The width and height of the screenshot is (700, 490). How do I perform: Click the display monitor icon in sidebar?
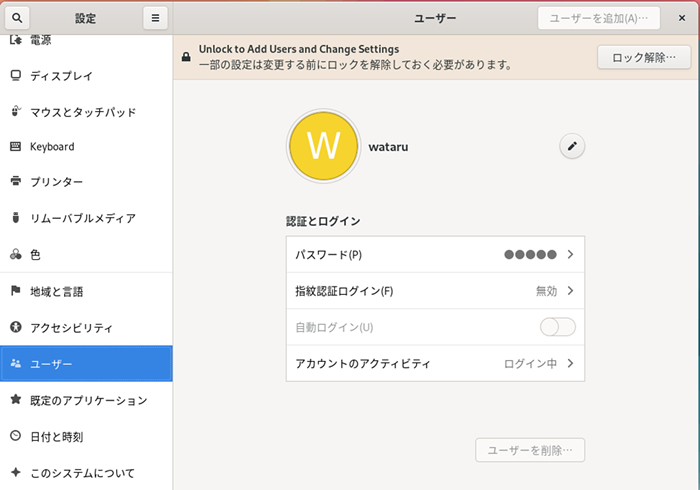coord(15,76)
